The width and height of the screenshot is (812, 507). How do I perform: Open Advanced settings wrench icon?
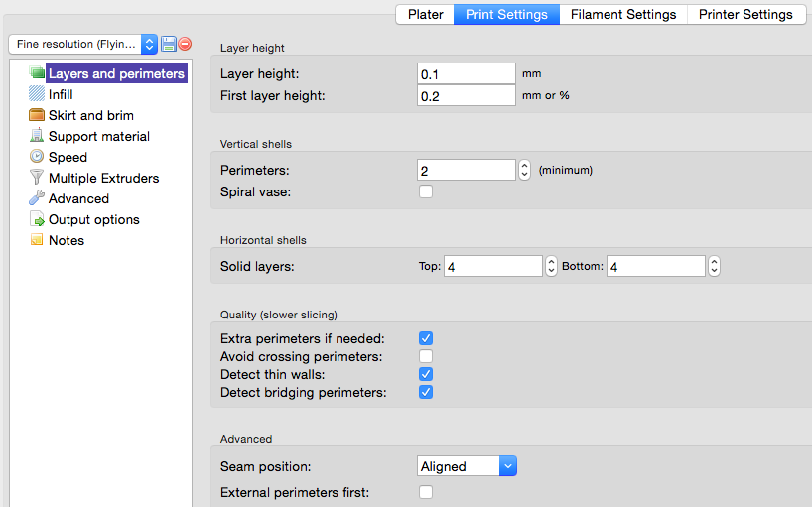37,198
